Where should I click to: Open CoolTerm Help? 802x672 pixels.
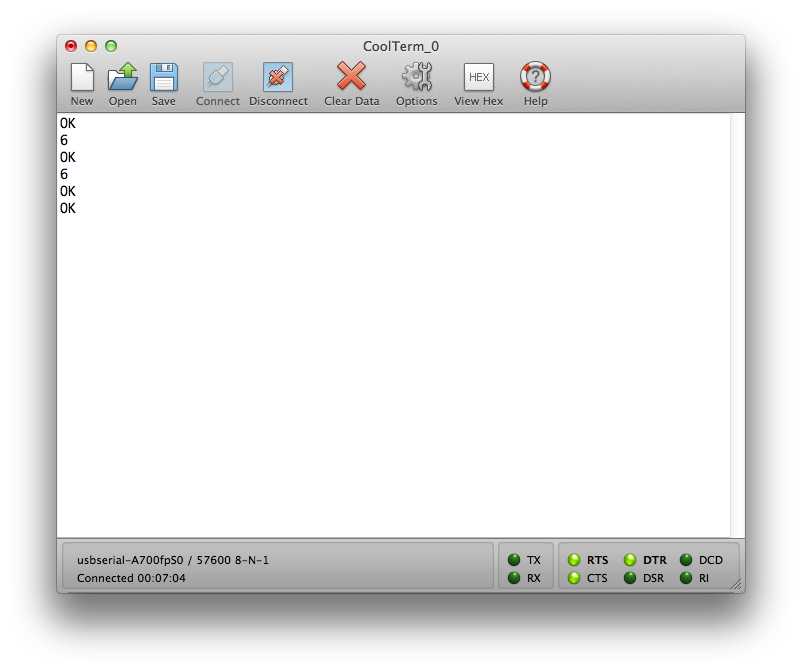[x=535, y=80]
